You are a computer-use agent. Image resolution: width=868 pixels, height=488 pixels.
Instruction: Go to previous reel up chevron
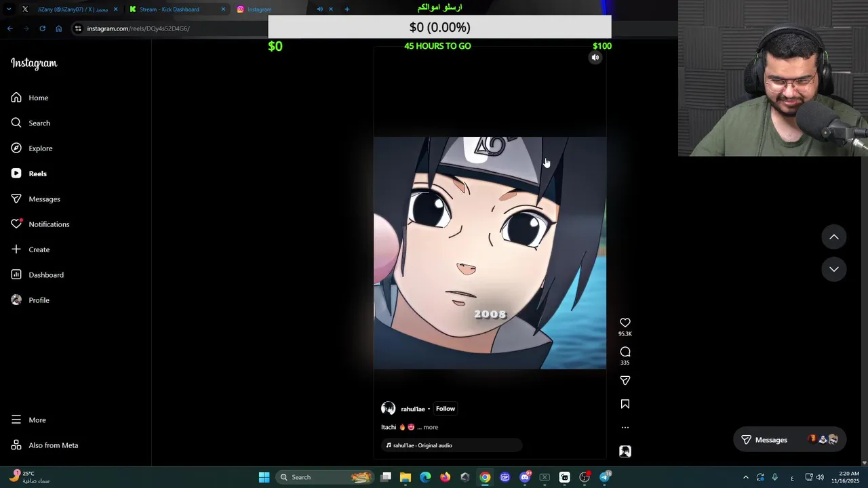tap(834, 237)
